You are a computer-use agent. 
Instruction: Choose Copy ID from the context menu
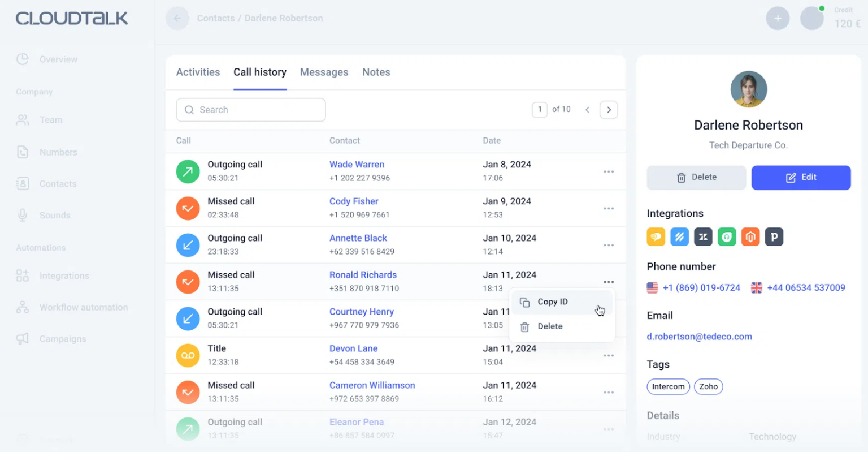(553, 302)
